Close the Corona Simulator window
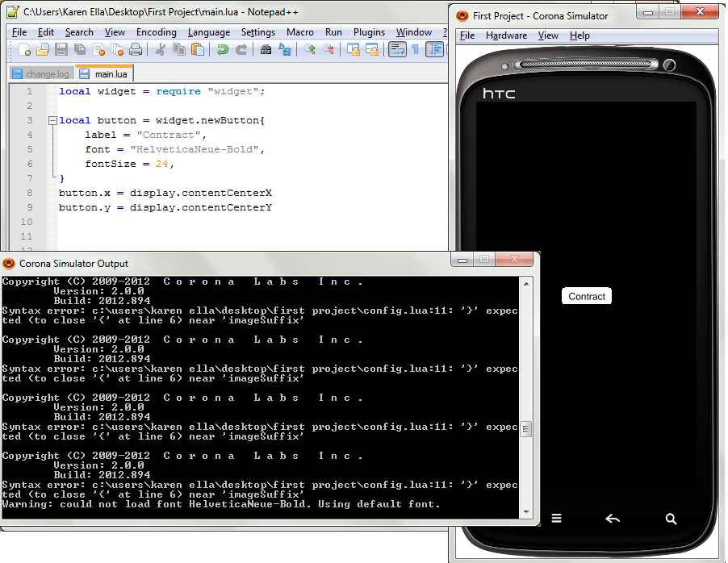The height and width of the screenshot is (563, 728). [x=700, y=11]
